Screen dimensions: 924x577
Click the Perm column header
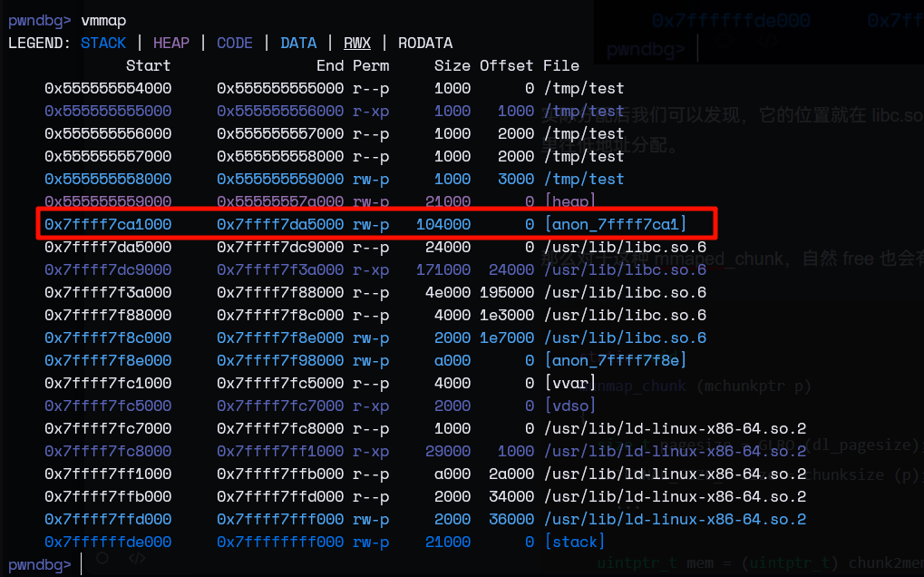coord(371,65)
